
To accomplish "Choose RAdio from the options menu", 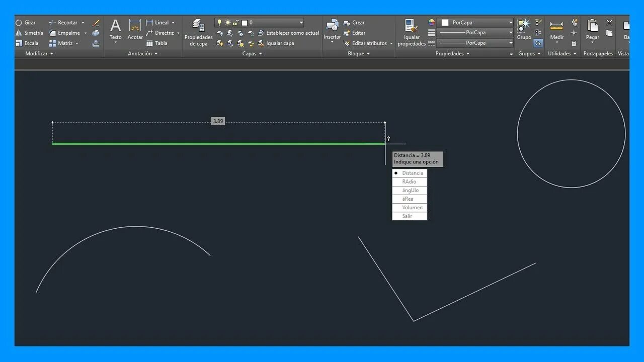I will click(410, 182).
